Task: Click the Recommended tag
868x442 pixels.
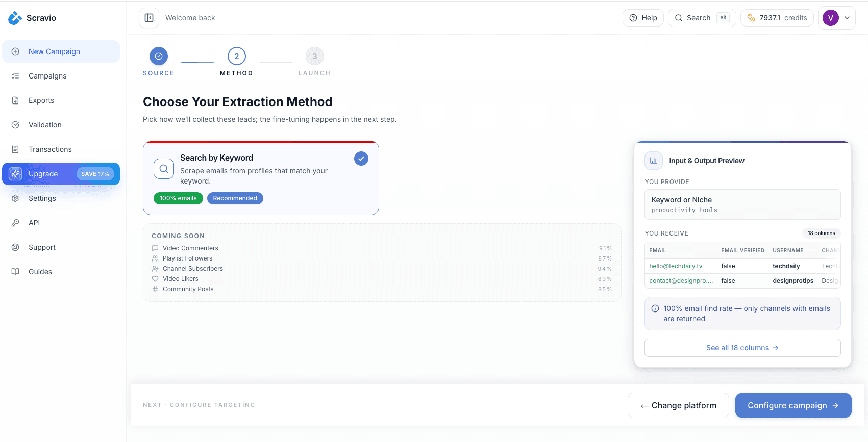Action: point(235,198)
